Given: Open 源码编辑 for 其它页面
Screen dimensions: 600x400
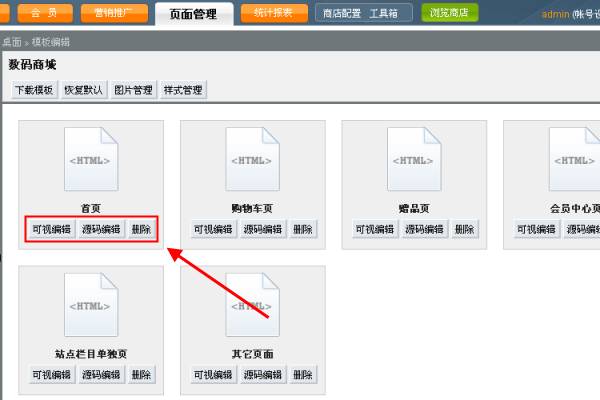Looking at the screenshot, I should point(263,375).
